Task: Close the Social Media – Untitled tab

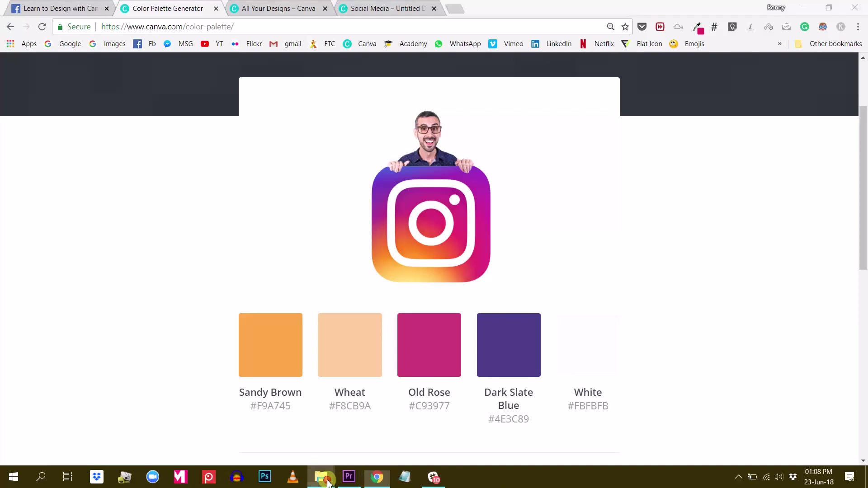Action: [x=434, y=9]
